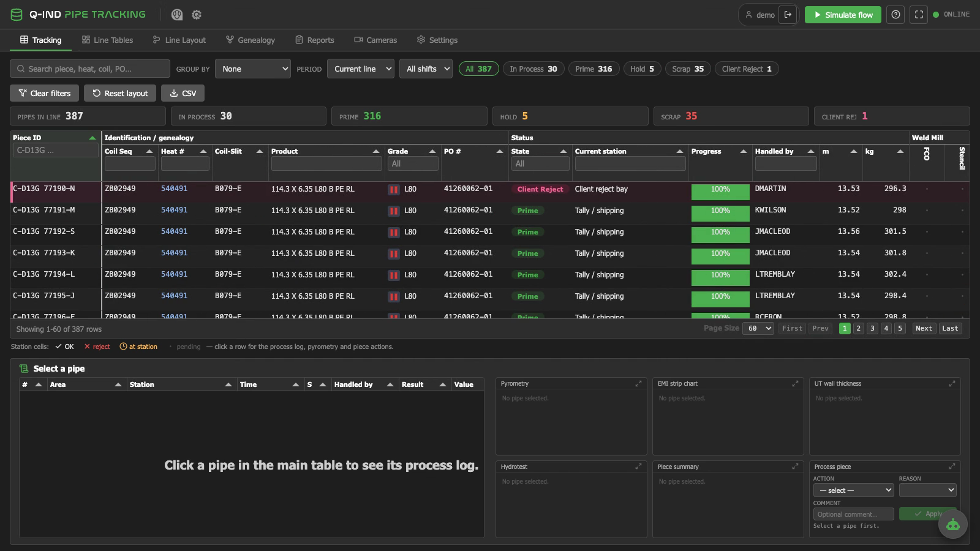Click grade flag icon for C-D13G 77190-N
This screenshot has width=980, height=551.
point(394,190)
